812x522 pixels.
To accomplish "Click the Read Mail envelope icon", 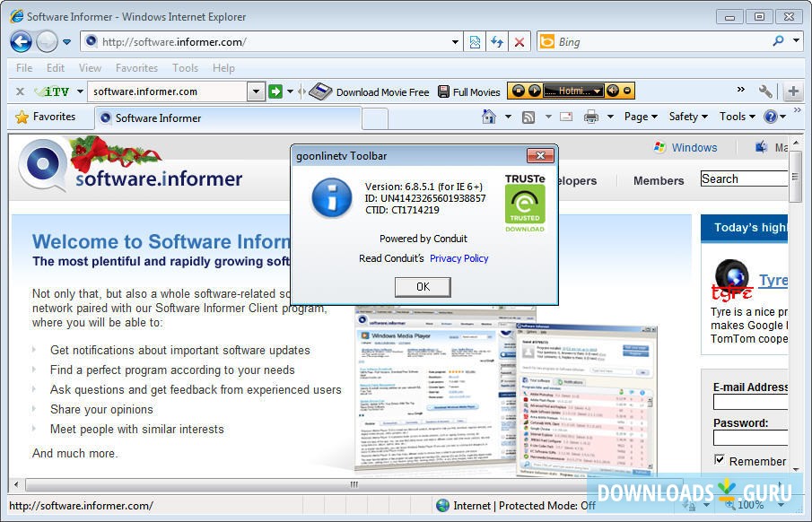I will (566, 117).
